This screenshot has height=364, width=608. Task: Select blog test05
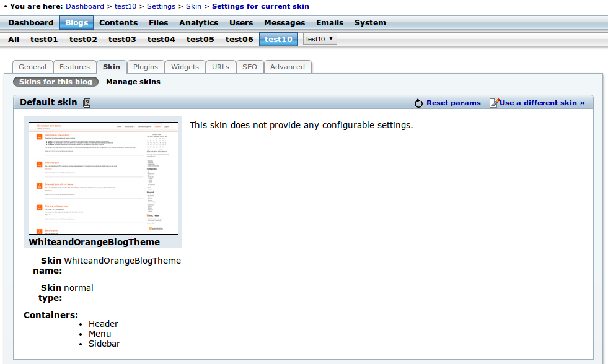click(200, 40)
